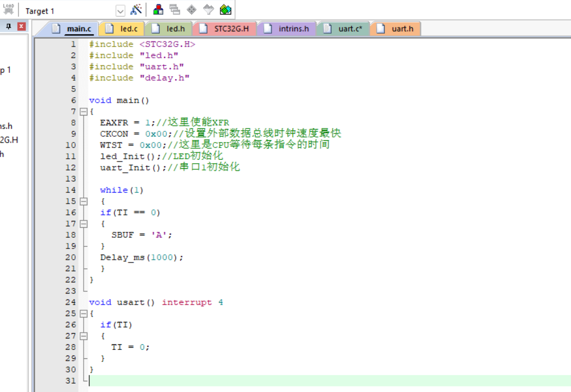Click 'uart_Init();' call
Image resolution: width=571 pixels, height=392 pixels.
(x=133, y=168)
